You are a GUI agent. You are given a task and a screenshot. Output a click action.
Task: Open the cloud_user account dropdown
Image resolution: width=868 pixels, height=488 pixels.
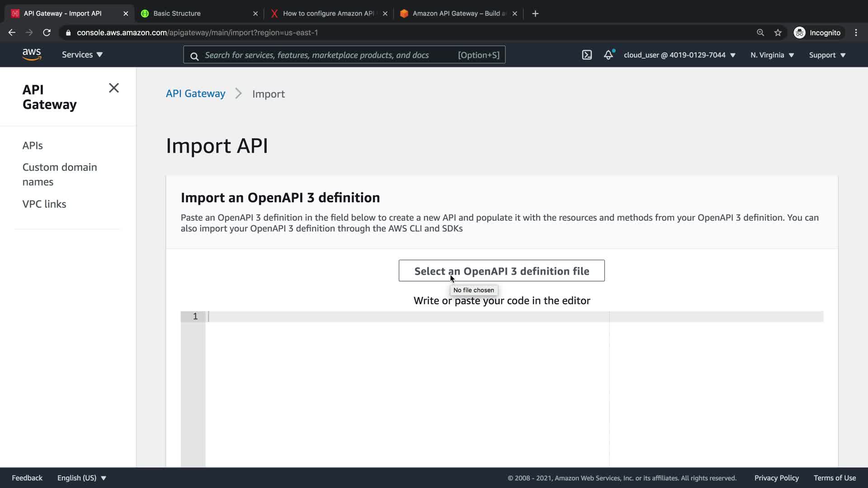(679, 55)
